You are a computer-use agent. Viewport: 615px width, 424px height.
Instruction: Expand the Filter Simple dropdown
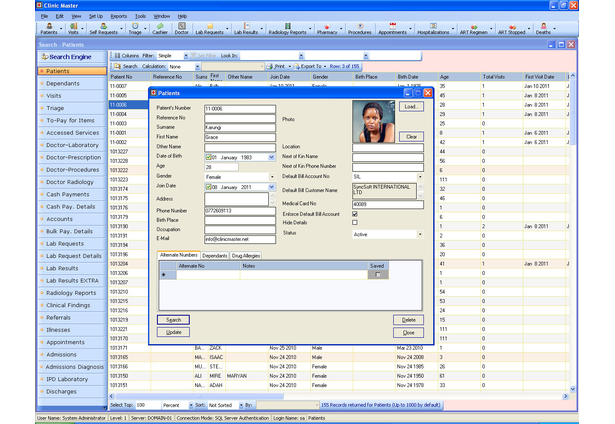point(186,56)
